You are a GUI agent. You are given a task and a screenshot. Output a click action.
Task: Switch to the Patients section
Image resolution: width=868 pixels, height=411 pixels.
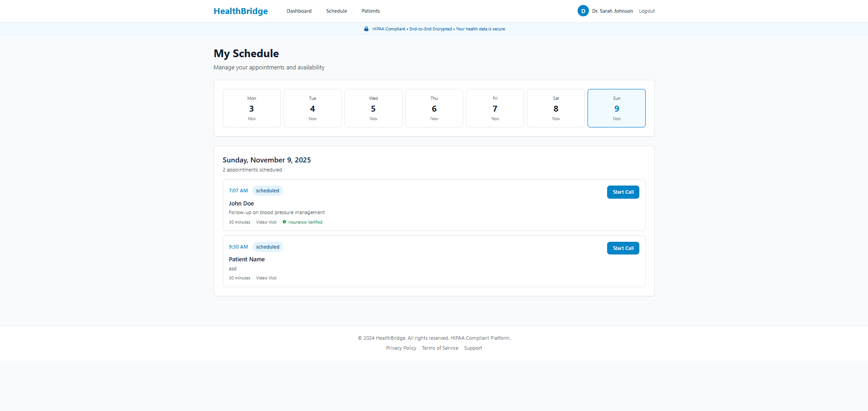[x=370, y=11]
